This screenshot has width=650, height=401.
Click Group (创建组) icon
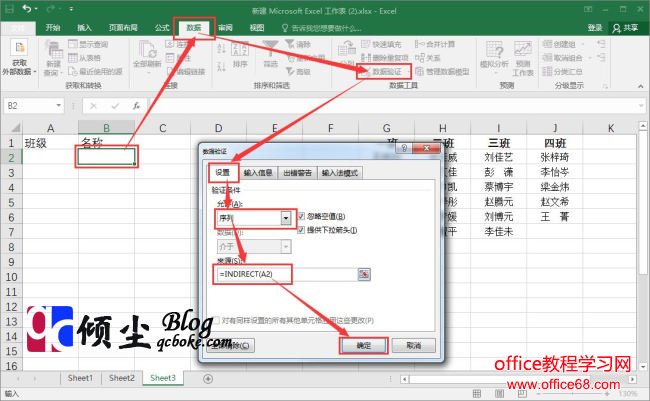point(559,44)
